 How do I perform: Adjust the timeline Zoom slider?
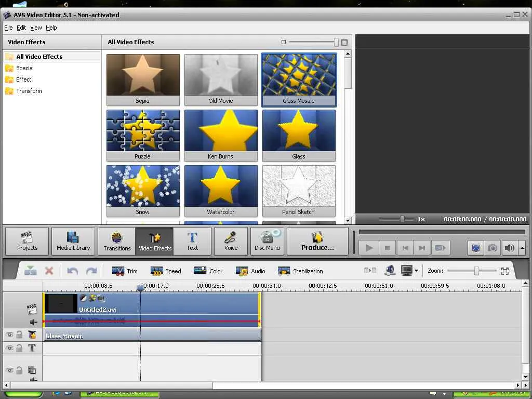[476, 271]
